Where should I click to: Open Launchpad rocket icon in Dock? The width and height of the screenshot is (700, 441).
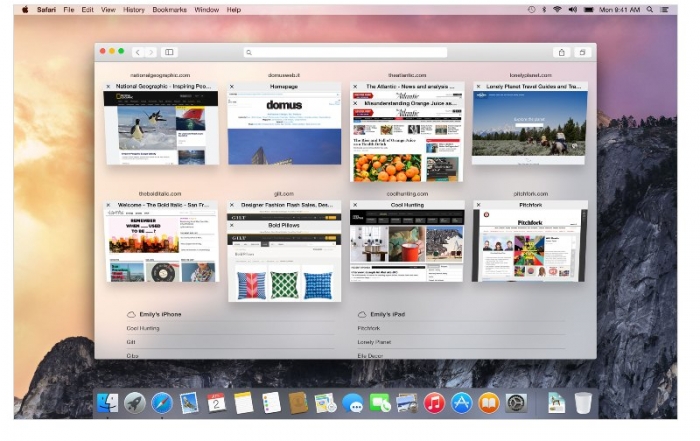pos(135,404)
